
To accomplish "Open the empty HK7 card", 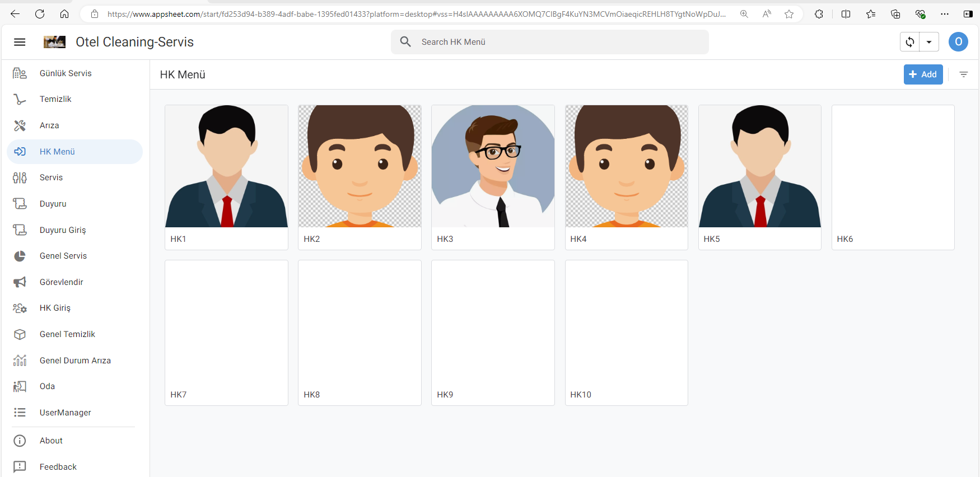I will (227, 333).
